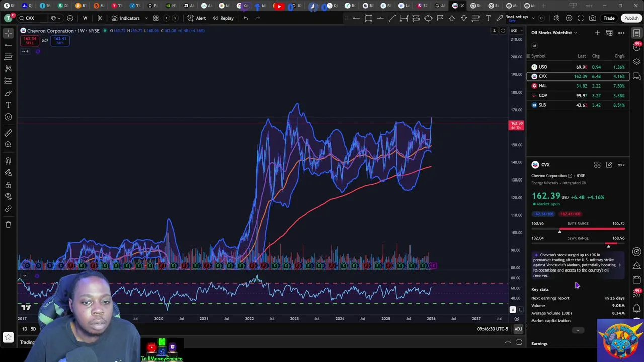The image size is (644, 362).
Task: Open watchlist advanced view icon
Action: click(609, 33)
